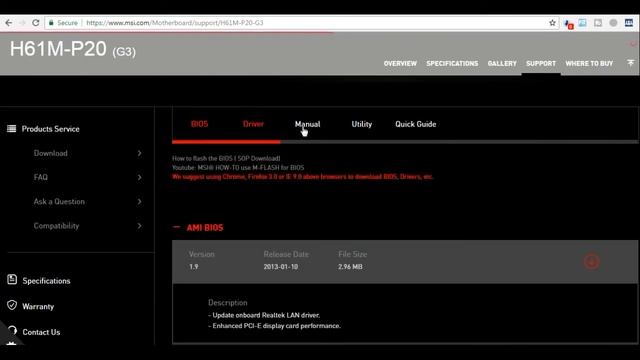Open the 'How to flash the BIOS' link
The image size is (640, 360).
pos(226,158)
